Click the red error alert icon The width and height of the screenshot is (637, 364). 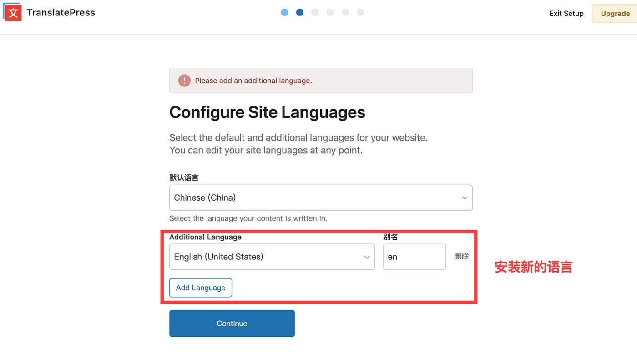click(x=184, y=81)
